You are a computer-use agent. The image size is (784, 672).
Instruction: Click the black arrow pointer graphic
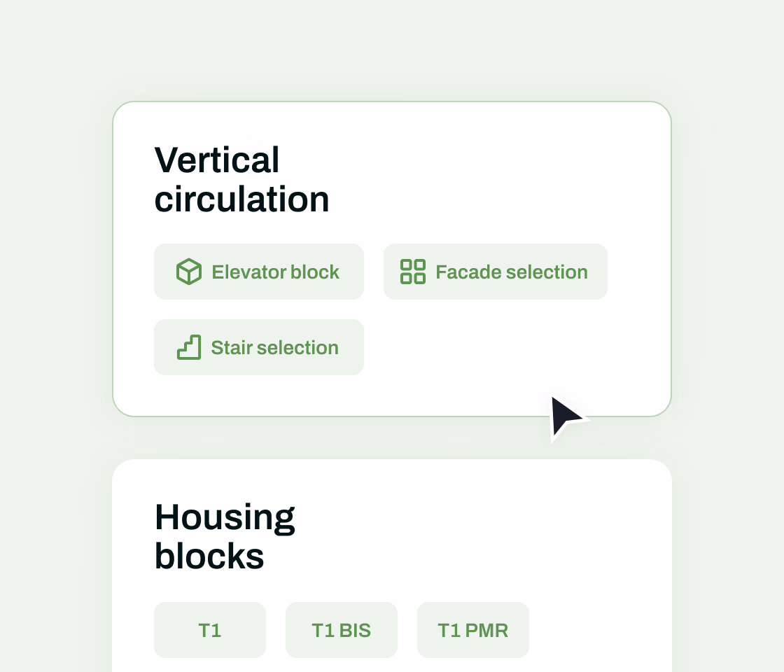(x=566, y=417)
